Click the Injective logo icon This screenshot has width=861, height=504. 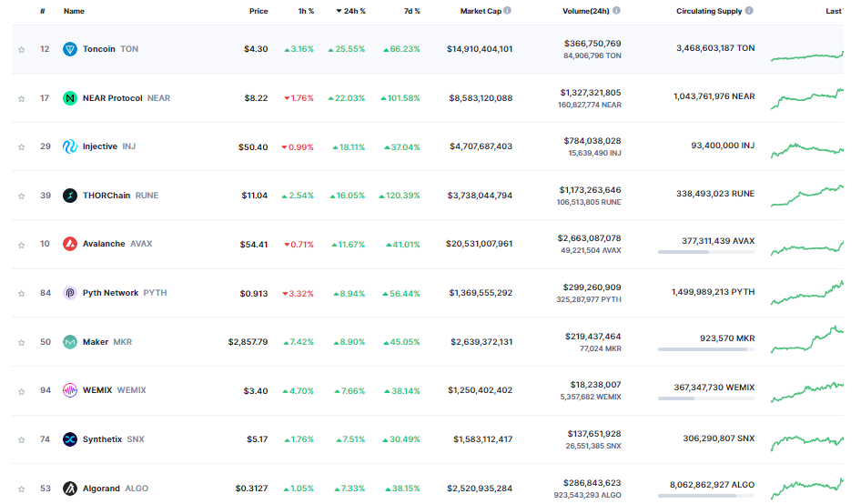(70, 146)
